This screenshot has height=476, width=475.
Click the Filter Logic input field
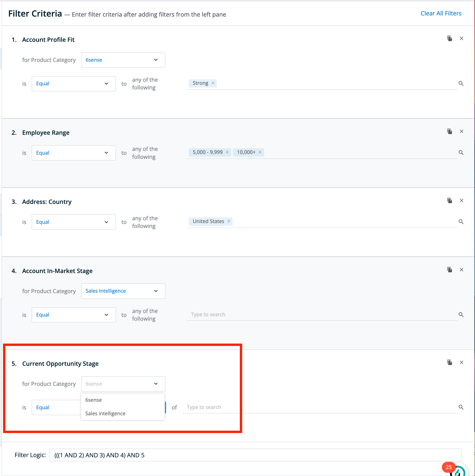tap(255, 455)
